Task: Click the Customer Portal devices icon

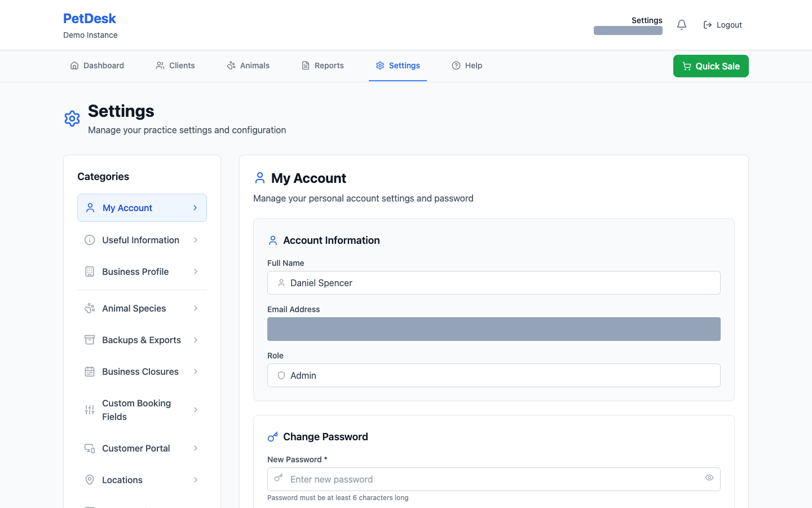Action: point(90,448)
